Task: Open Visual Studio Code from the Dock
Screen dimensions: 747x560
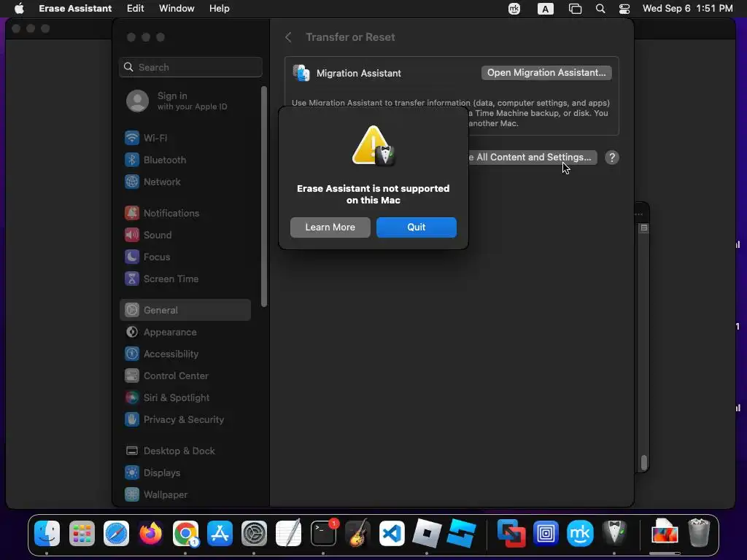Action: click(392, 533)
